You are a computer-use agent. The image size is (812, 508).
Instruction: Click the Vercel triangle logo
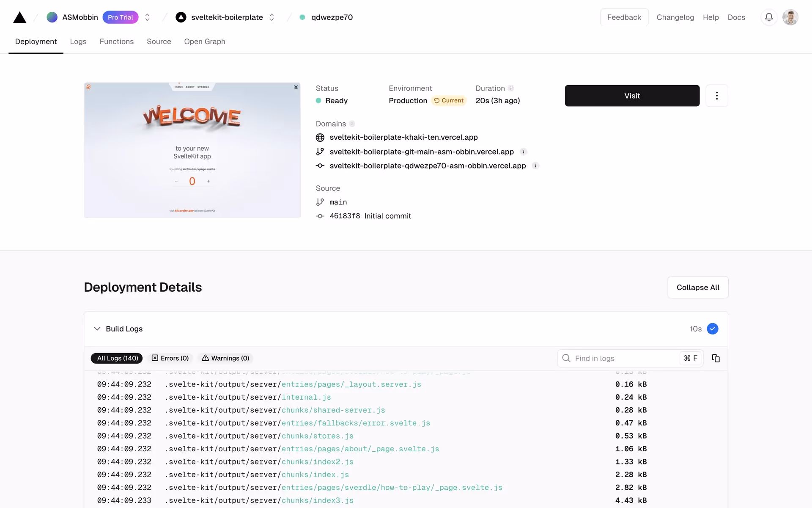[19, 17]
